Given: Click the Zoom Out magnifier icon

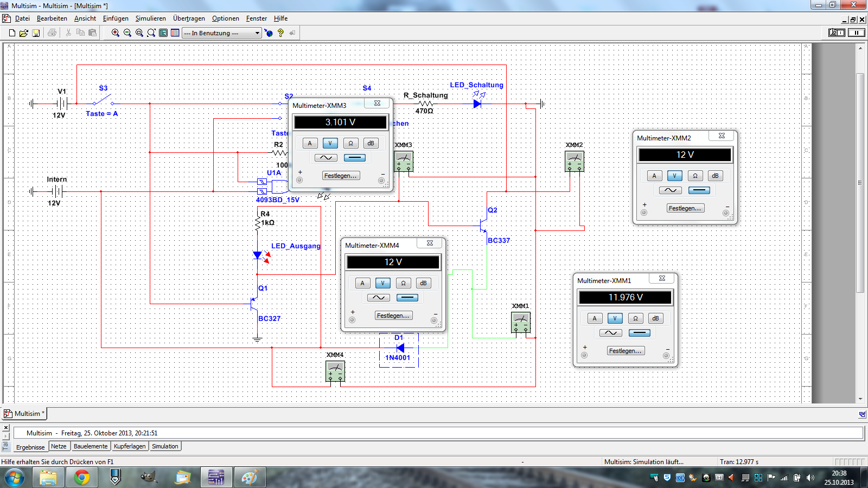Looking at the screenshot, I should pos(127,33).
